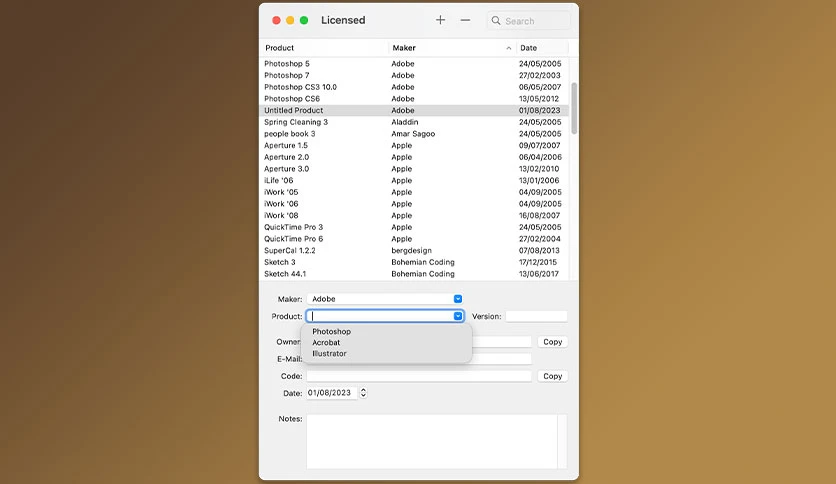836x484 pixels.
Task: Select the SuperCal 1.2.2 row
Action: point(414,251)
